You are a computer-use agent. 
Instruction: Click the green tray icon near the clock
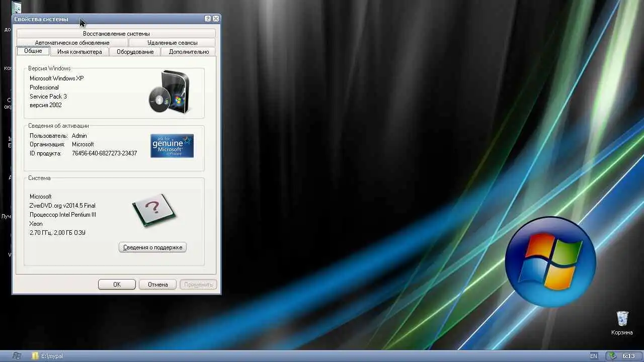point(612,356)
